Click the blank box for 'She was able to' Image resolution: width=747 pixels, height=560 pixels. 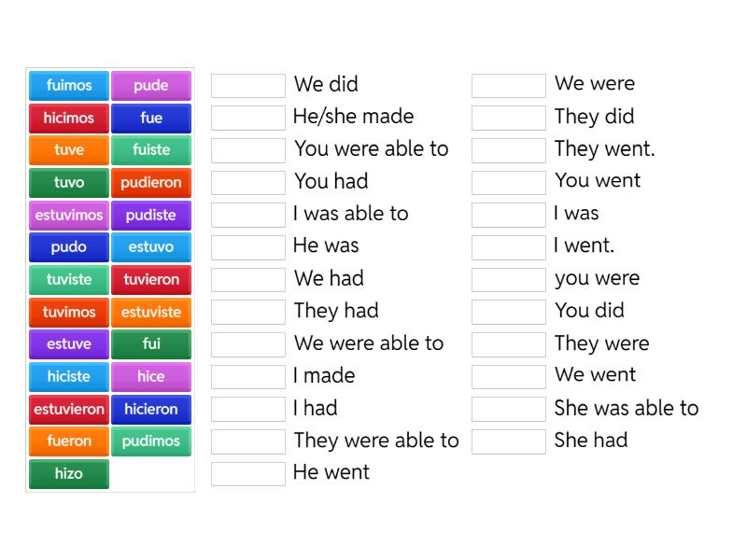click(509, 409)
